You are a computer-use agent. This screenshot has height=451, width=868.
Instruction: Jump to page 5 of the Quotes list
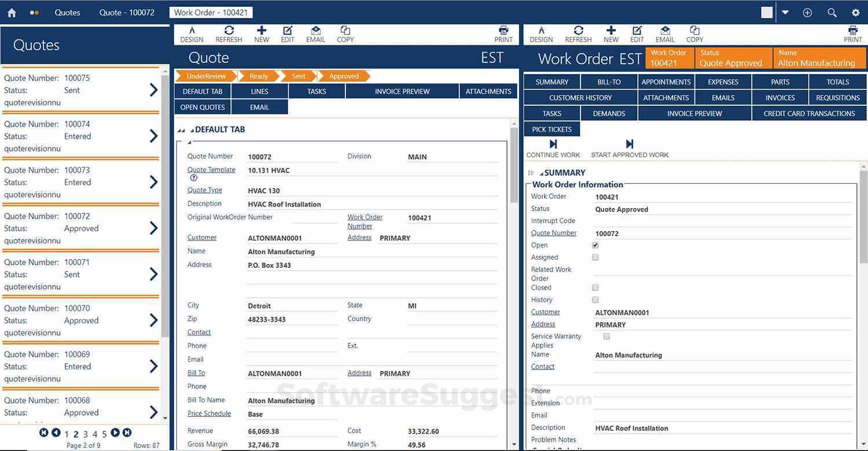tap(105, 432)
